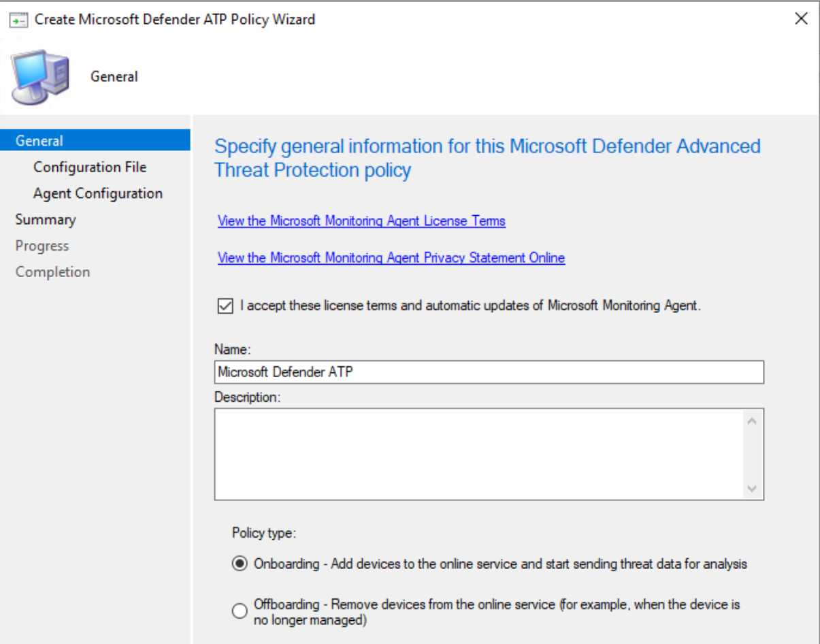Select the Progress step
The width and height of the screenshot is (820, 644).
[x=43, y=246]
